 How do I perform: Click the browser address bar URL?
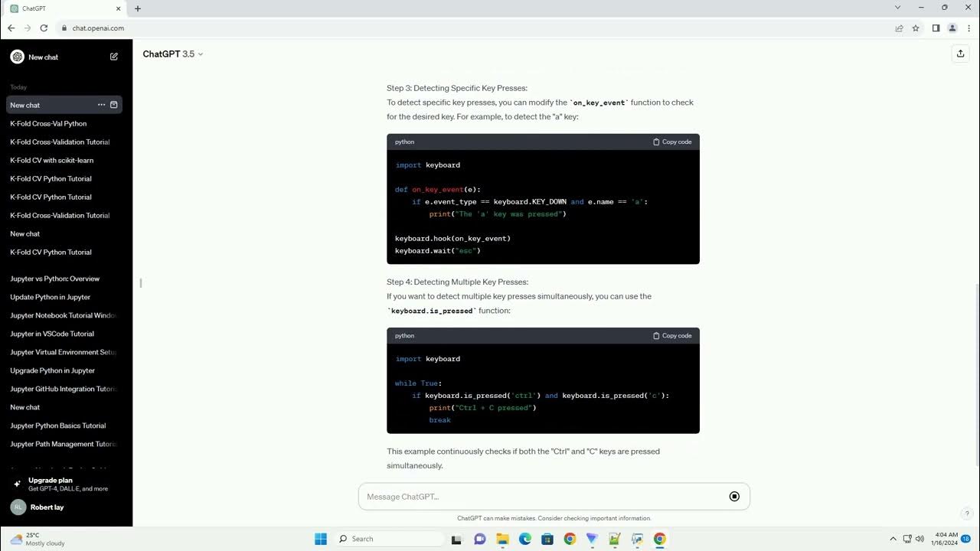tap(98, 28)
